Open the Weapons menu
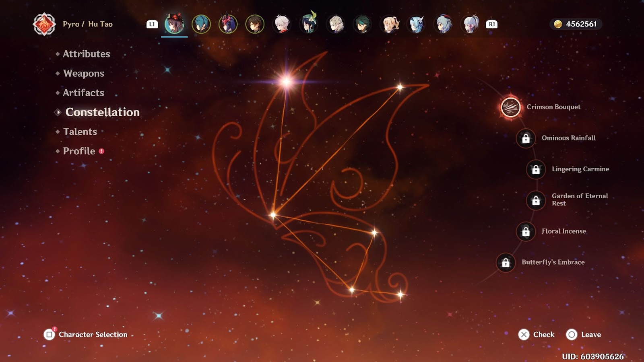The height and width of the screenshot is (362, 644). [84, 73]
